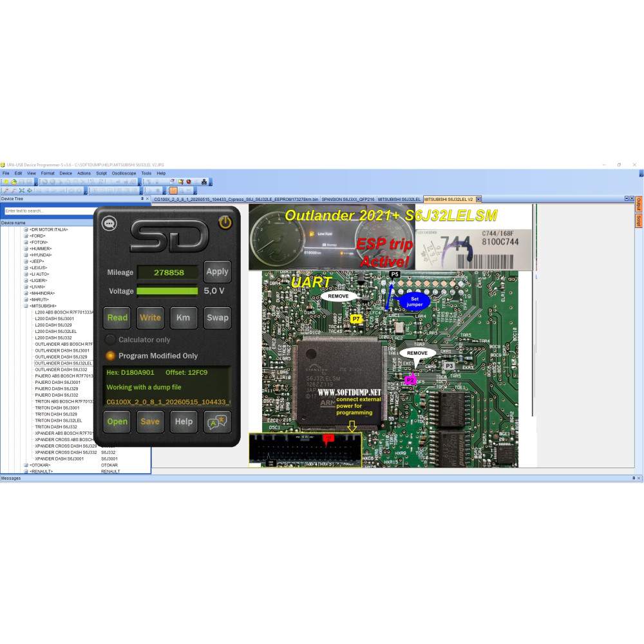Click the Write button
Viewport: 644px width, 644px height.
150,317
